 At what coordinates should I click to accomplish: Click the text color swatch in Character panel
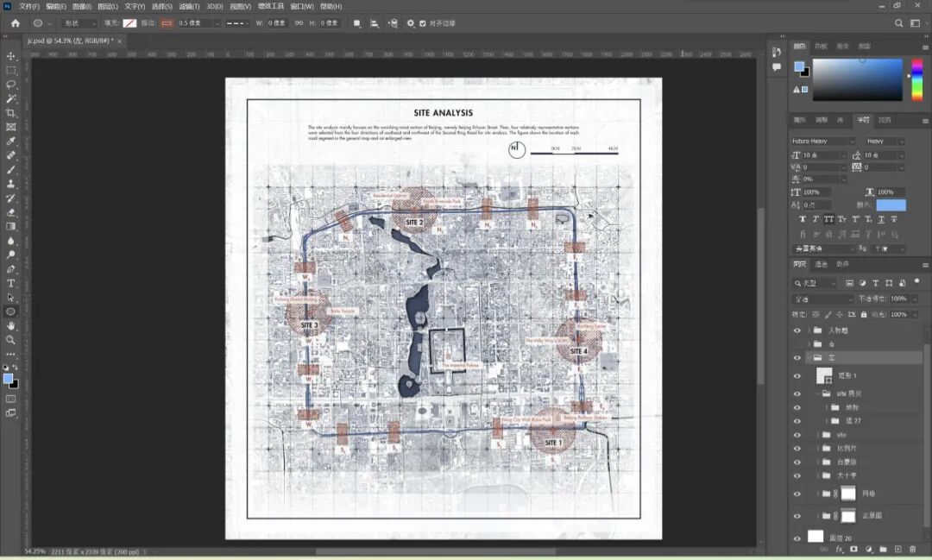click(x=891, y=205)
